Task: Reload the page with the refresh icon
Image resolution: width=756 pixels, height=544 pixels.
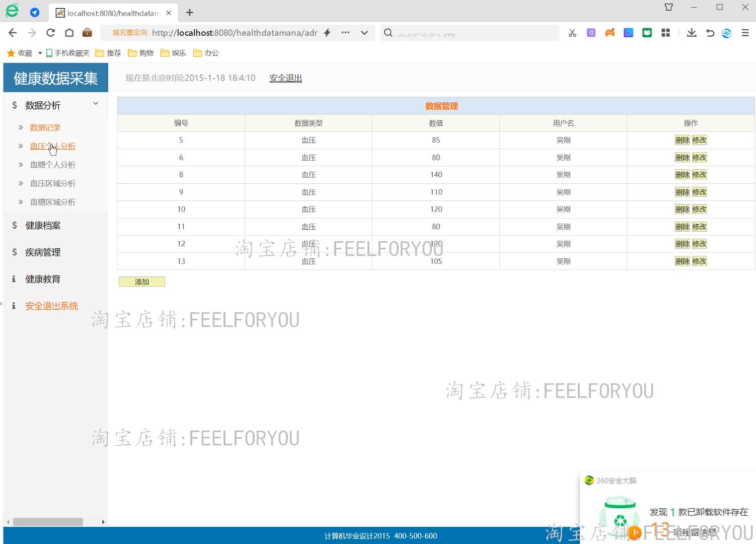Action: [x=50, y=33]
